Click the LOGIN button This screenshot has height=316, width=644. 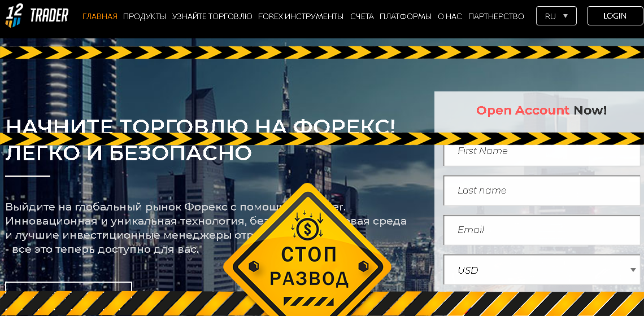pos(615,16)
